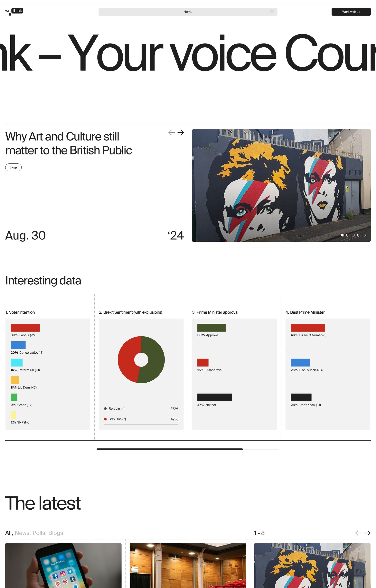This screenshot has width=376, height=588.
Task: Click the featured carousel next arrow
Action: pos(181,132)
